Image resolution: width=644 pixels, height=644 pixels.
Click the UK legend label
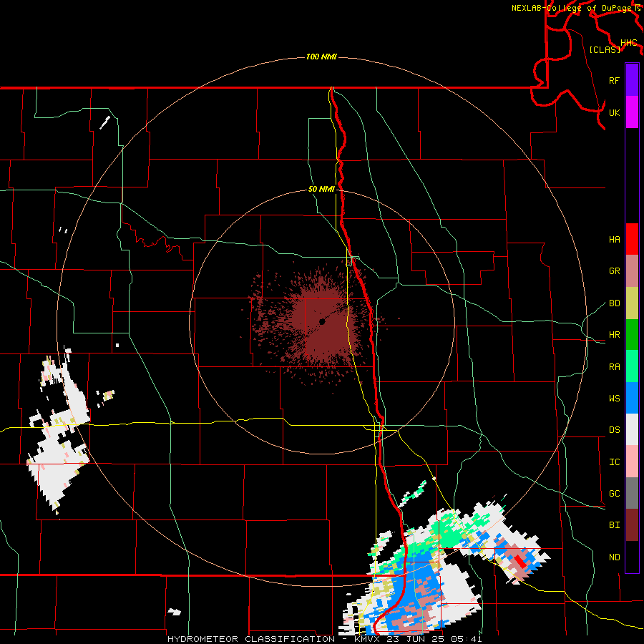click(x=614, y=112)
